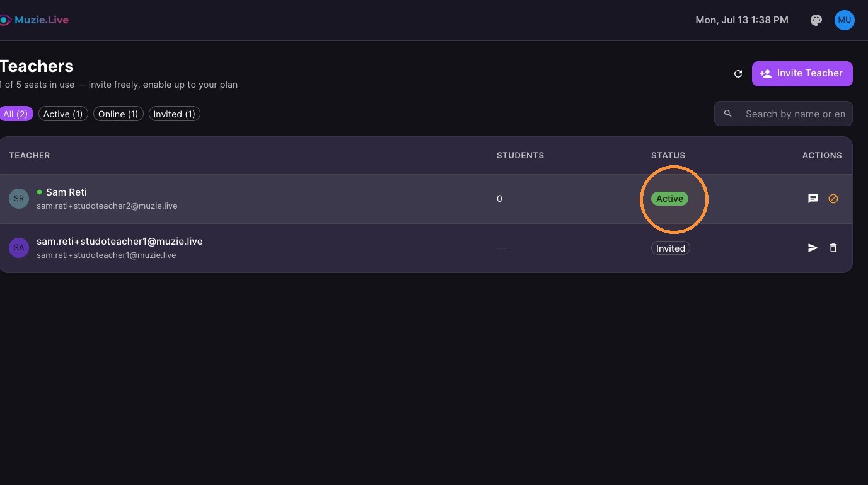Focus the search by name field
This screenshot has width=868, height=485.
784,114
